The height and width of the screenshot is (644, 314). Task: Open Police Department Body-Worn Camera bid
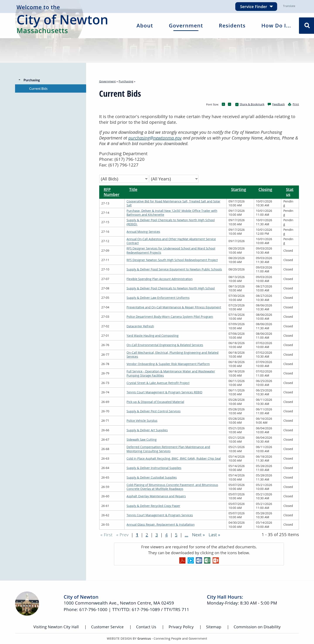[x=170, y=316]
